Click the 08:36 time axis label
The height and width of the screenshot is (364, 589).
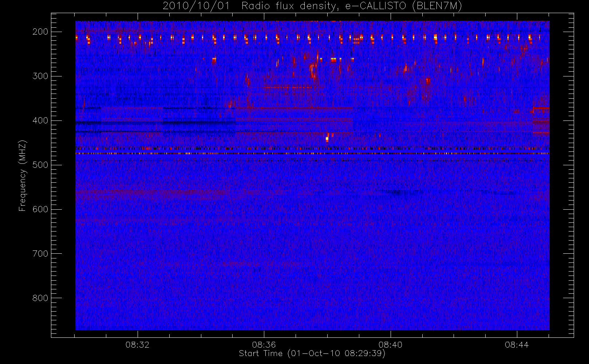pos(264,345)
